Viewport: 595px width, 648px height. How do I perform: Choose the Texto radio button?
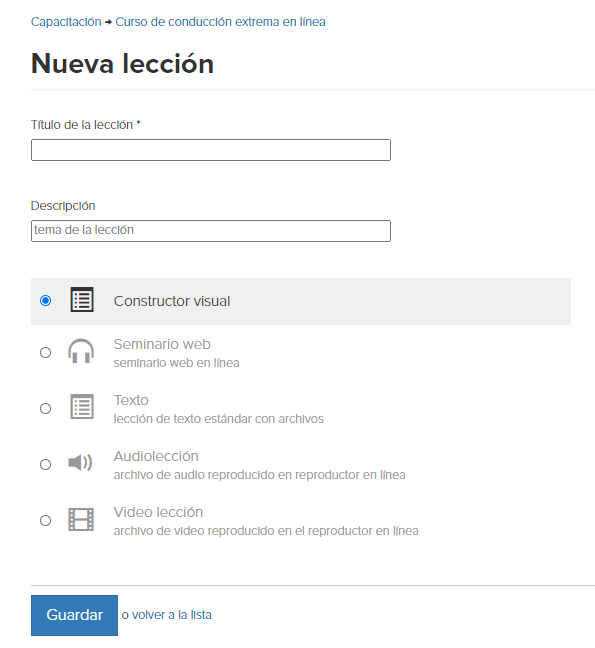[x=45, y=409]
